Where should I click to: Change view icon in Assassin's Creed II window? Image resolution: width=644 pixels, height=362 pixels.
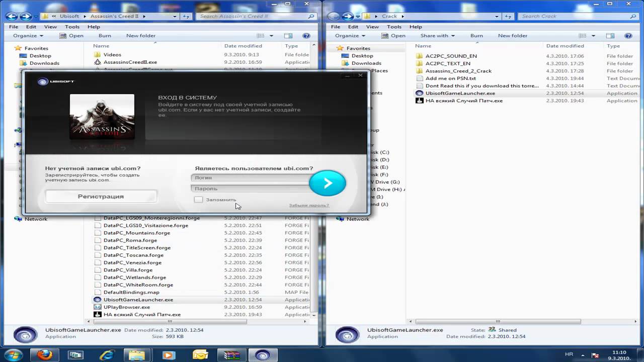pyautogui.click(x=261, y=36)
